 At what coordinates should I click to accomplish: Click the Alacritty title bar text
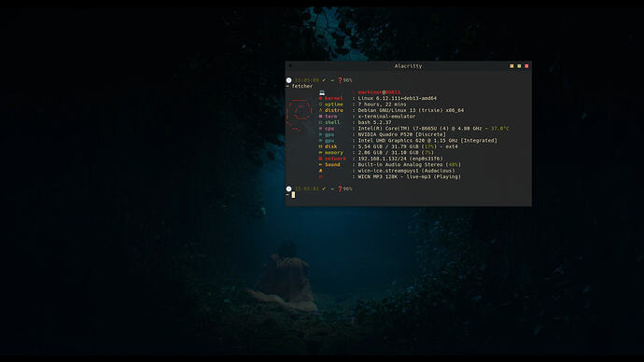(408, 66)
